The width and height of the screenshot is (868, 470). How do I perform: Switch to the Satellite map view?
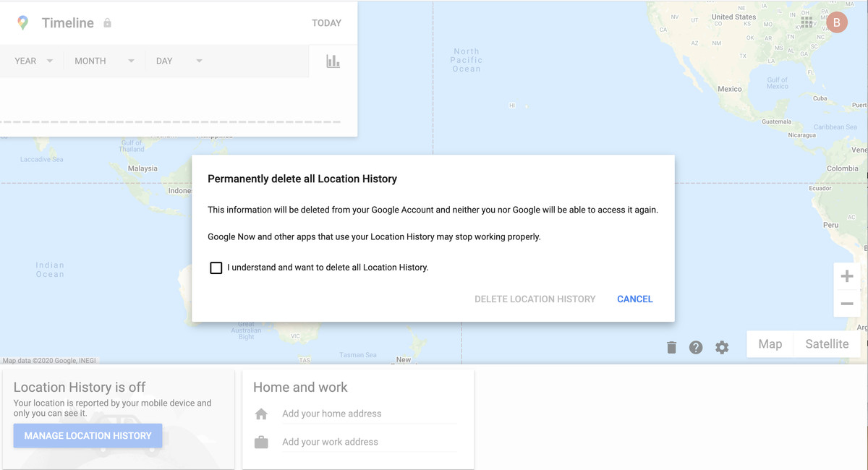tap(827, 343)
